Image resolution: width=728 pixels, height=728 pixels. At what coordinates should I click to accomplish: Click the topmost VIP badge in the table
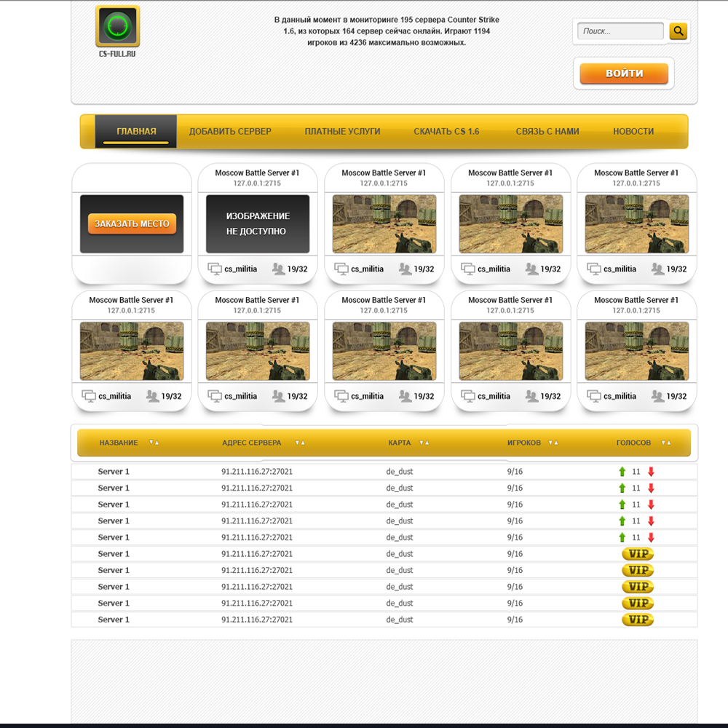[x=638, y=554]
